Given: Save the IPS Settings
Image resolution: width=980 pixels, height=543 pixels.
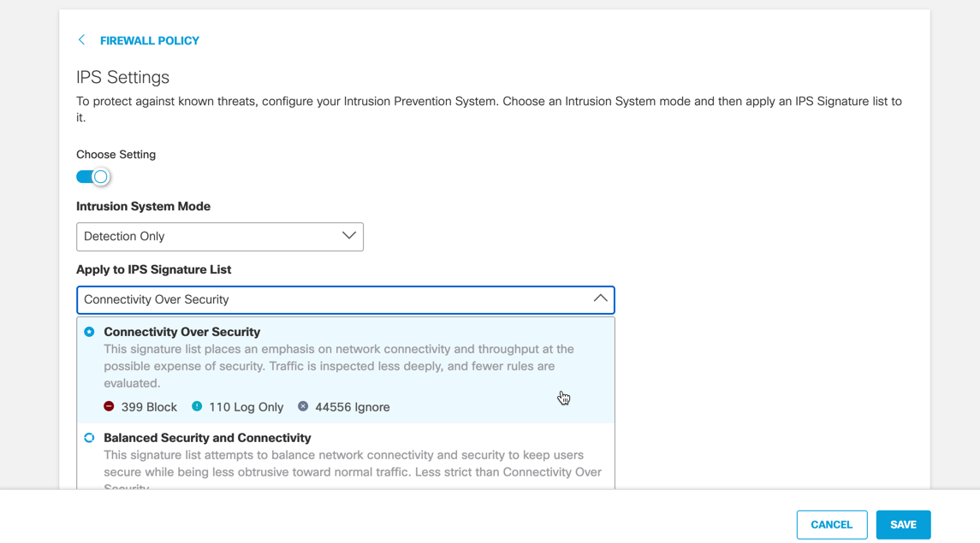Looking at the screenshot, I should click(903, 524).
